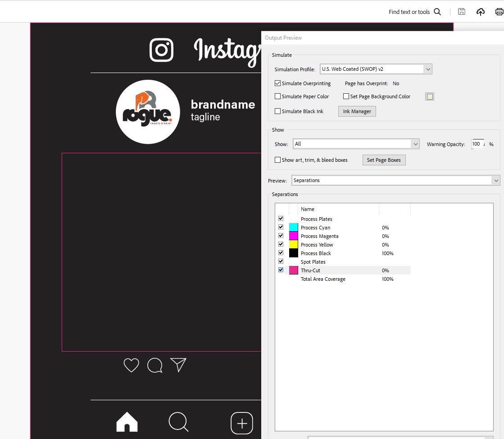Enable Set Page Background Color checkbox
The width and height of the screenshot is (504, 439).
(x=346, y=96)
